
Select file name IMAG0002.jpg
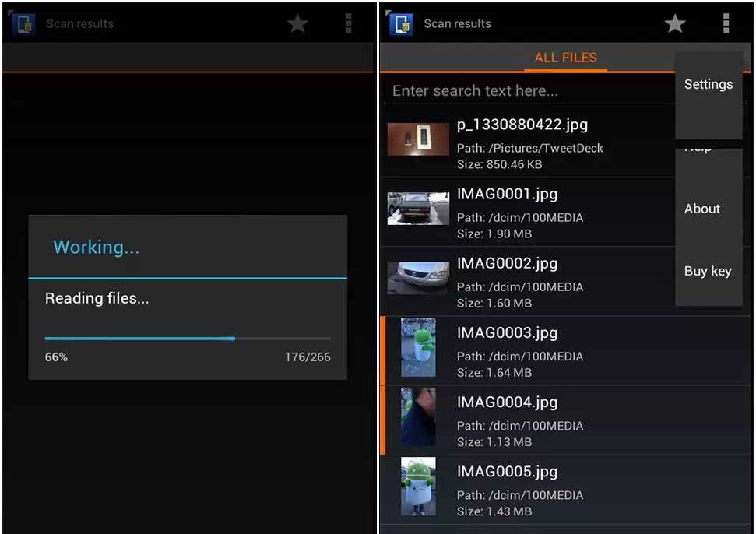point(507,264)
